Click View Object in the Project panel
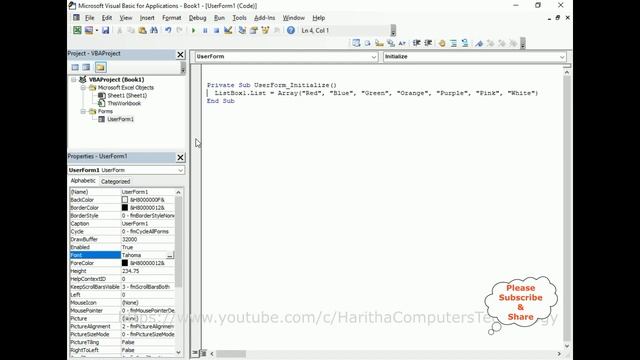The width and height of the screenshot is (640, 360). click(86, 67)
